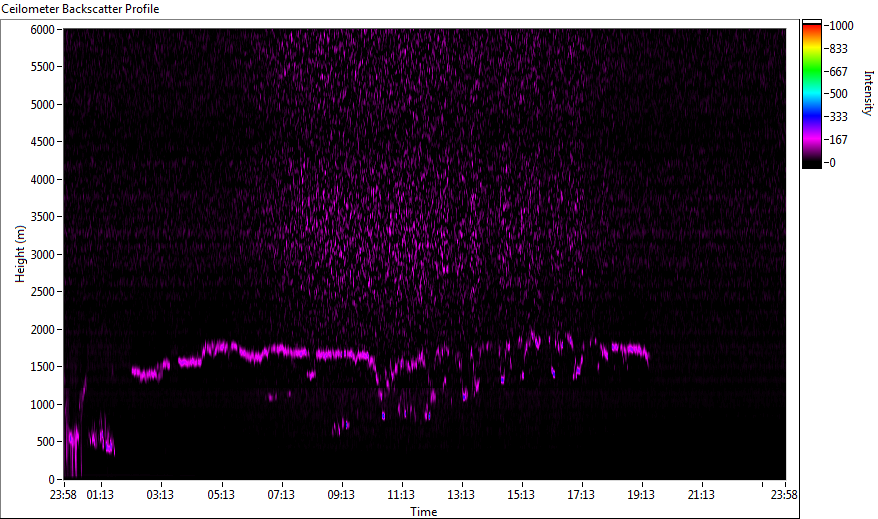Select the 4000 height tick label
The image size is (878, 519).
[43, 180]
